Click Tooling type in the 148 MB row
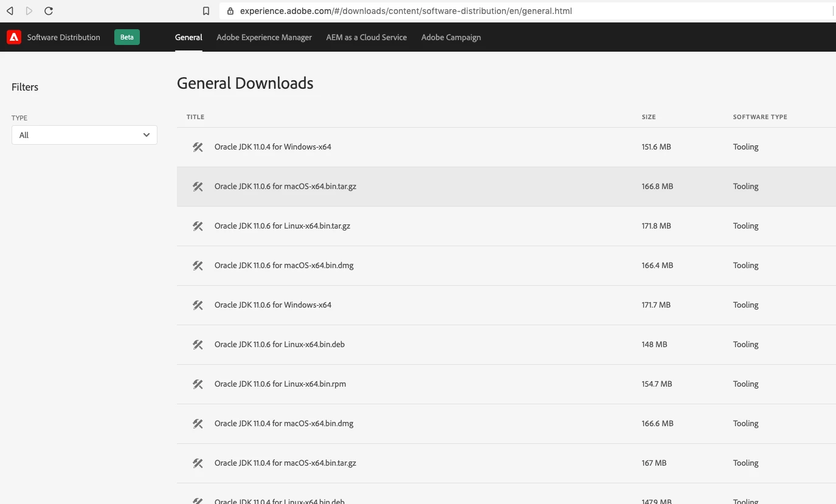The height and width of the screenshot is (504, 836). coord(745,344)
